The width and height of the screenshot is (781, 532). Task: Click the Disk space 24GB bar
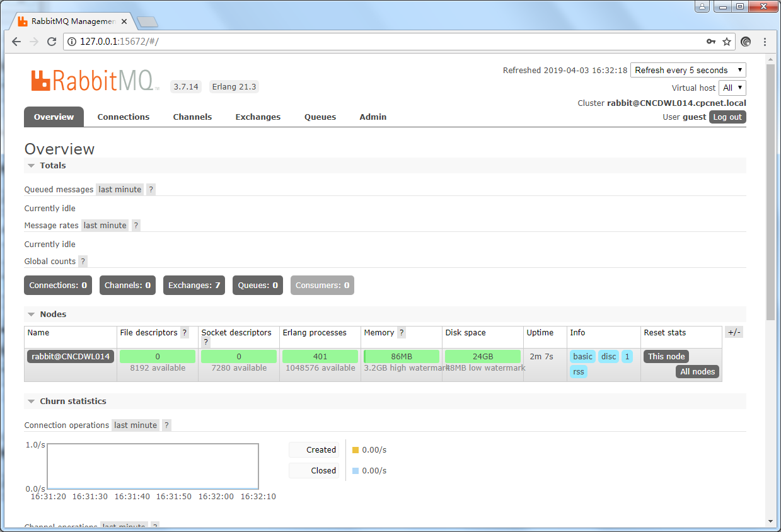coord(483,356)
